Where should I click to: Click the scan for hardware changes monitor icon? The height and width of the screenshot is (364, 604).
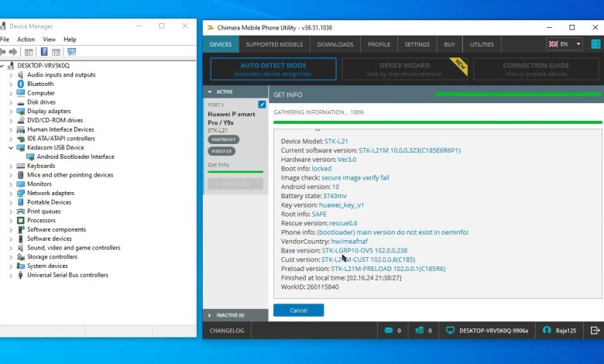[x=71, y=52]
